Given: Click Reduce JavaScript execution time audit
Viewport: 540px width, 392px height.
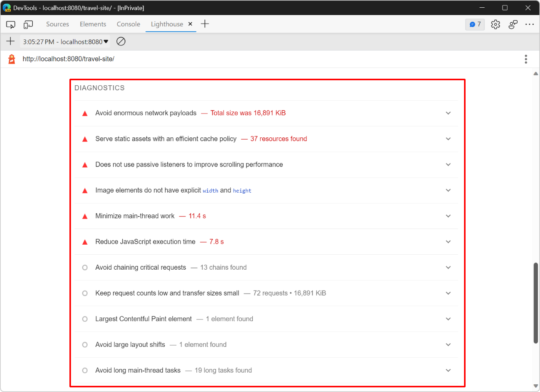Looking at the screenshot, I should click(145, 242).
